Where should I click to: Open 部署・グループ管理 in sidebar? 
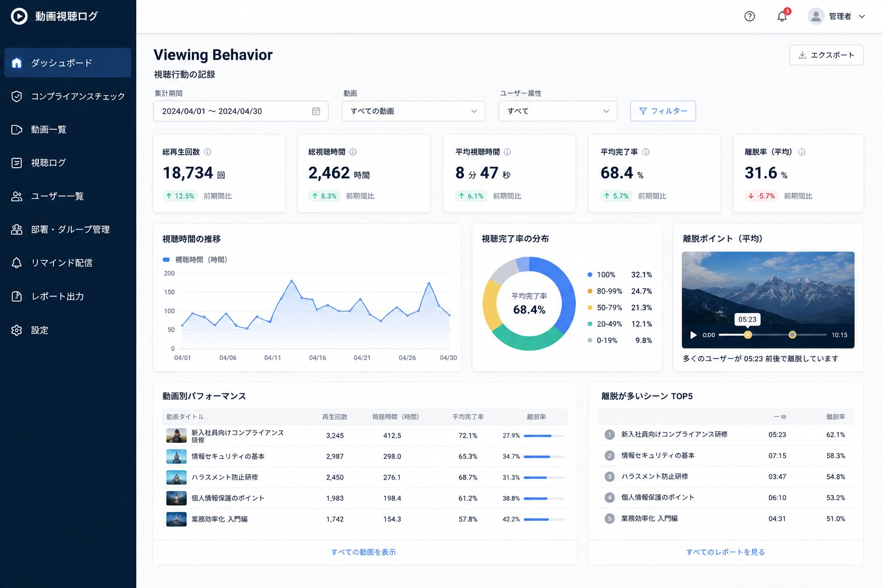68,229
